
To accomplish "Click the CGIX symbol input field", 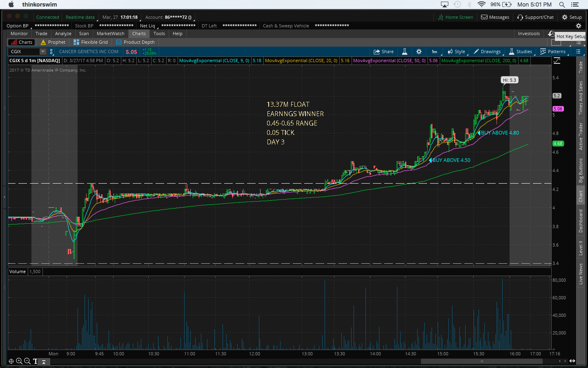I will tap(24, 52).
